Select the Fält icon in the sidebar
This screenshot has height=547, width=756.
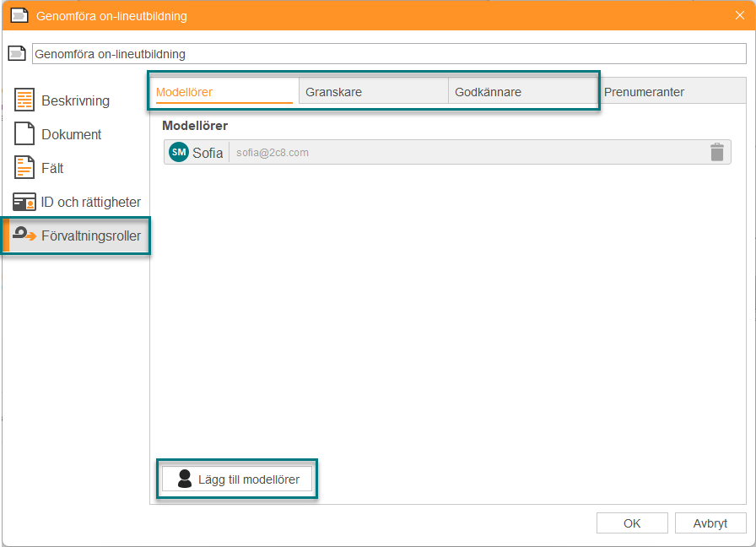click(x=25, y=168)
